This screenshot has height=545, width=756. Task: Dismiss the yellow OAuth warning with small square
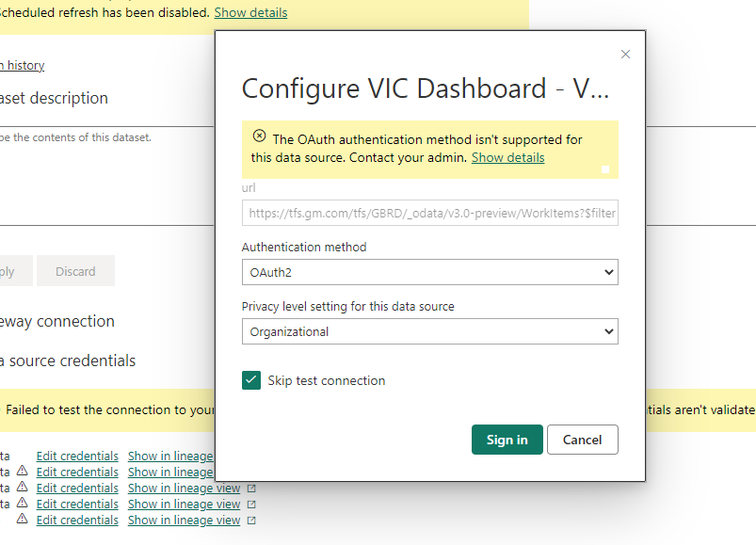(605, 169)
